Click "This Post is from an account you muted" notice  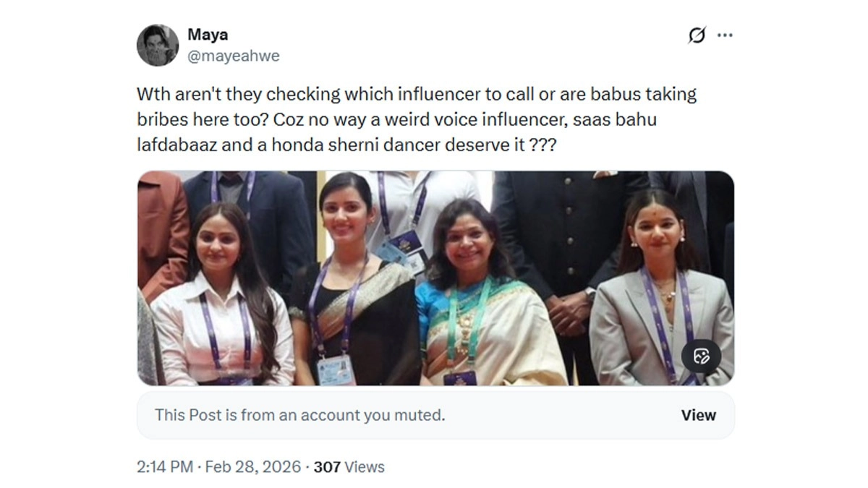pyautogui.click(x=299, y=415)
